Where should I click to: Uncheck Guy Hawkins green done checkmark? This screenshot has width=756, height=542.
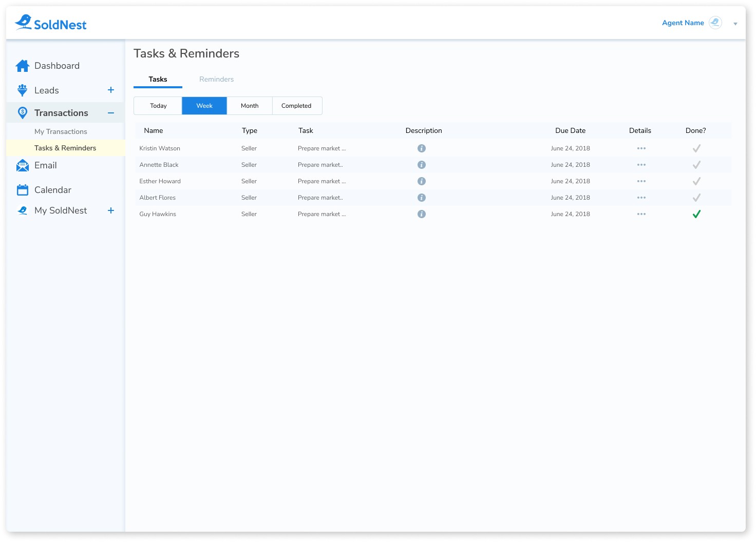696,214
